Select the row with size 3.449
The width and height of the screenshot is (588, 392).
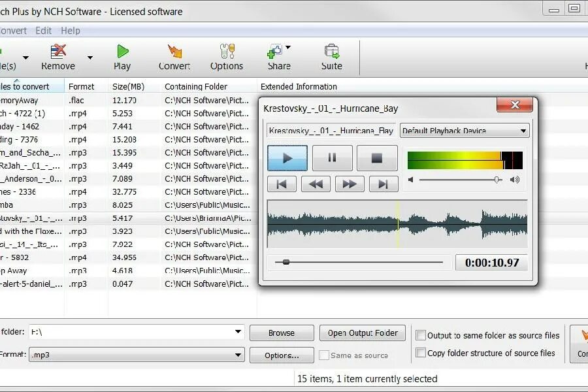click(x=128, y=166)
